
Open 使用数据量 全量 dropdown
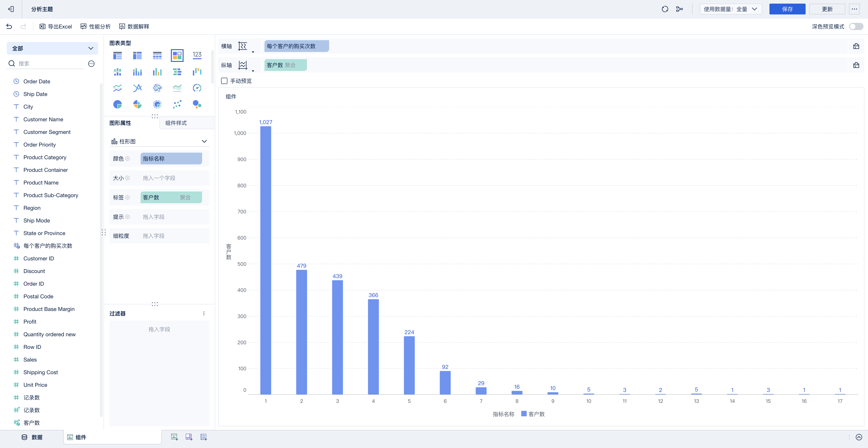731,9
